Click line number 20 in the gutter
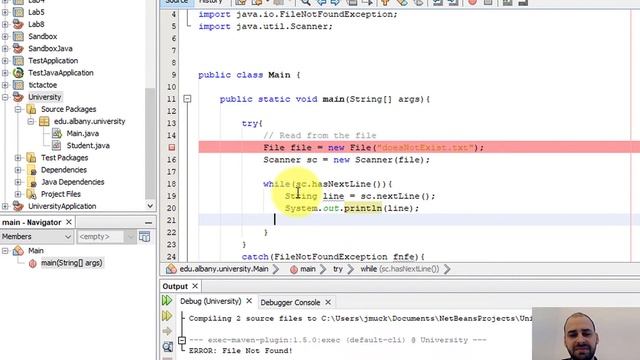This screenshot has width=640, height=360. point(171,208)
